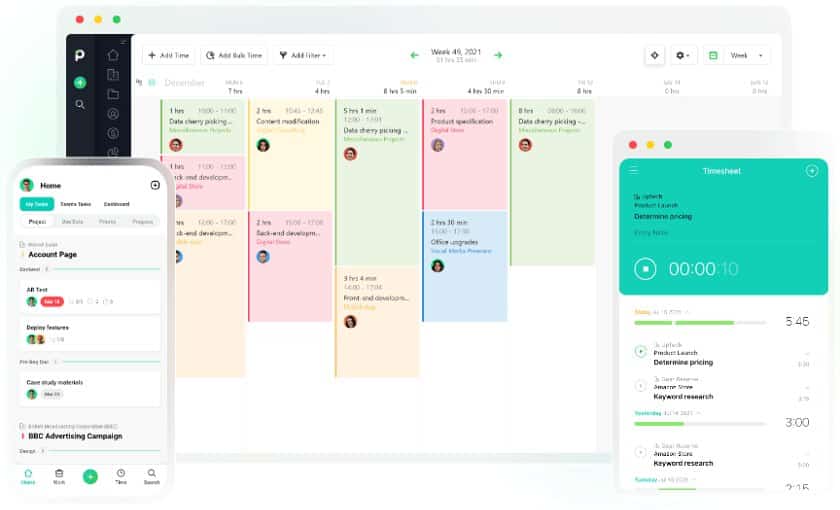Image resolution: width=840 pixels, height=510 pixels.
Task: Start timer for Keyword research under Today
Action: click(x=640, y=386)
